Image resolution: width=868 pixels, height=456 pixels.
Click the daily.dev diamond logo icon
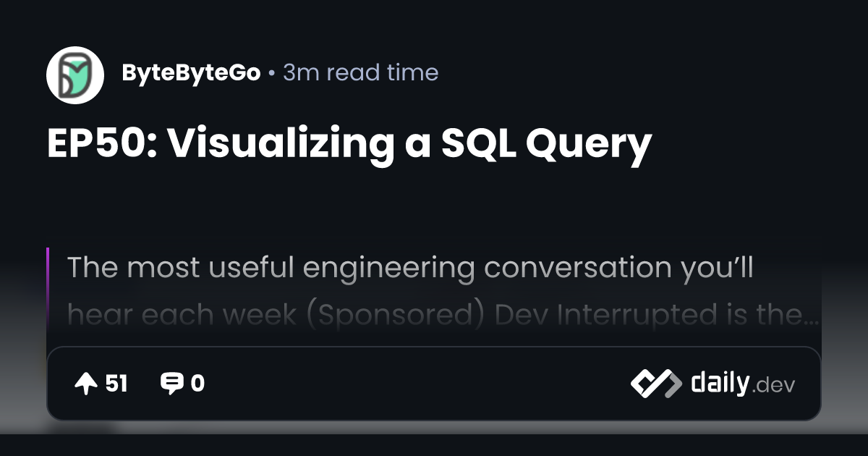coord(656,384)
